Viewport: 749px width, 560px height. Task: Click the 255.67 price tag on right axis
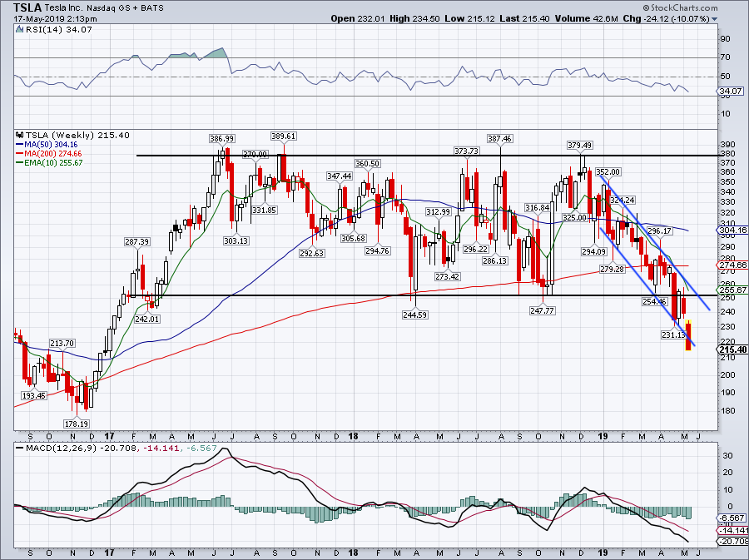pyautogui.click(x=732, y=290)
